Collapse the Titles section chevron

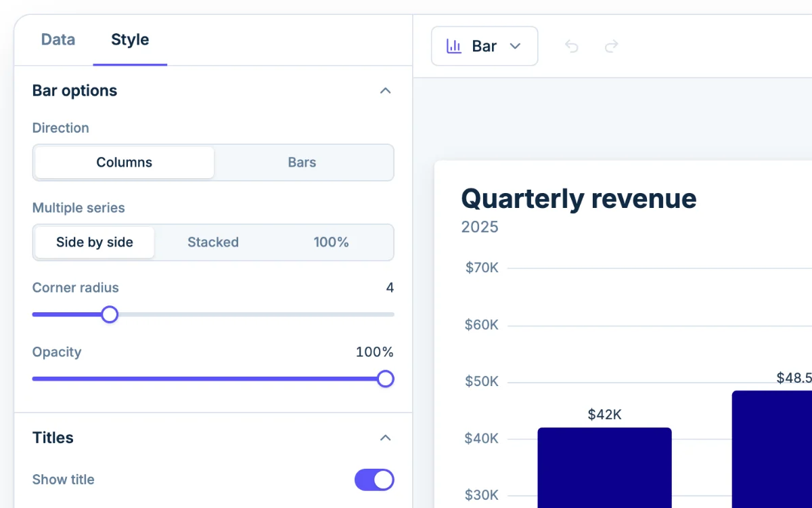(386, 438)
